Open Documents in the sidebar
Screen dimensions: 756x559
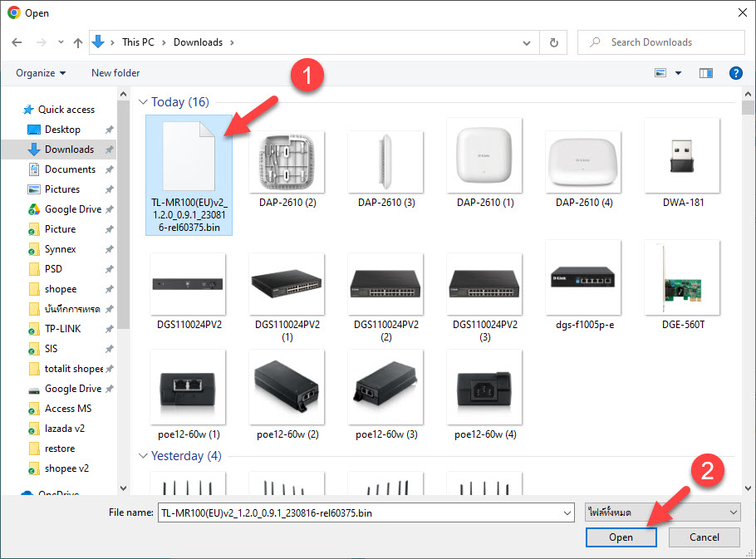pos(70,169)
